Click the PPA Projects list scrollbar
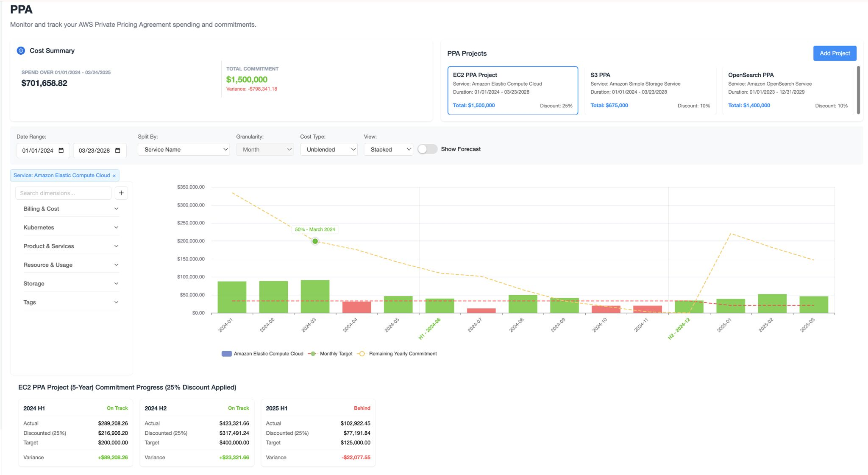Image resolution: width=868 pixels, height=475 pixels. click(858, 90)
